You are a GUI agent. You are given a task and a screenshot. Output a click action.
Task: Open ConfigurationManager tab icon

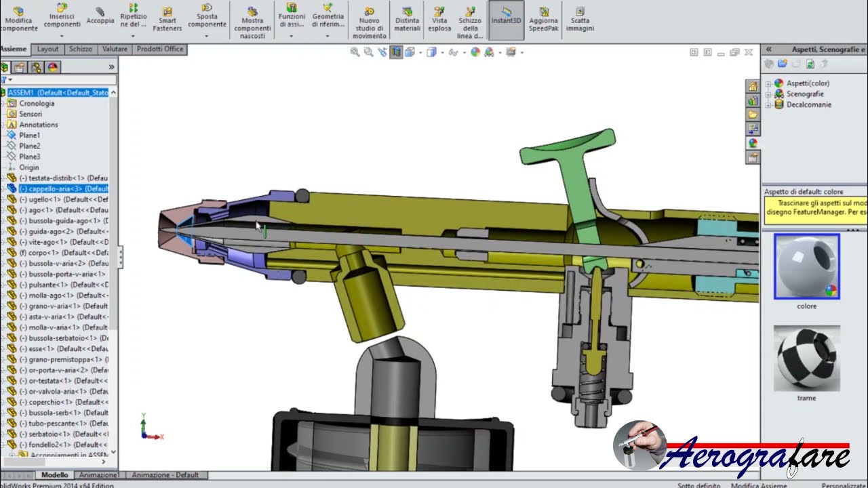36,67
